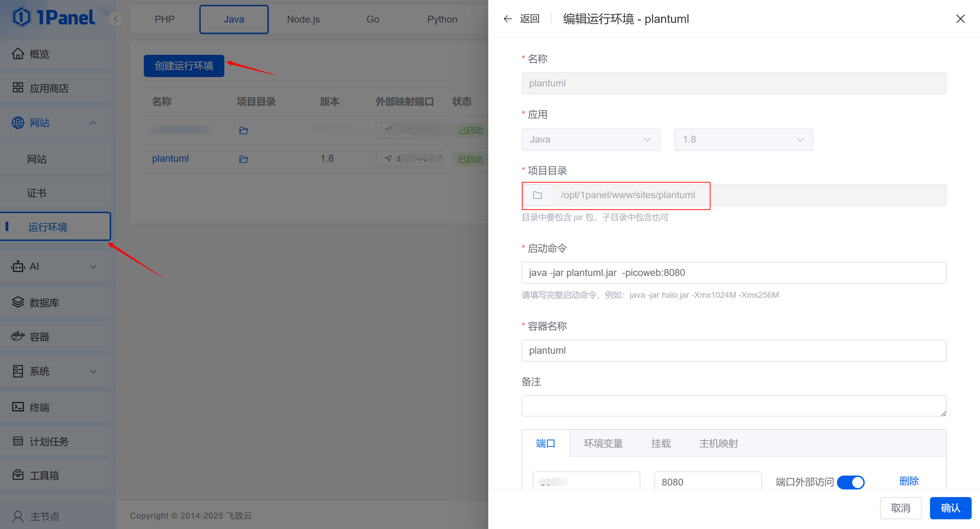Open the 容器 sidebar item
Image resolution: width=980 pixels, height=529 pixels.
[40, 337]
